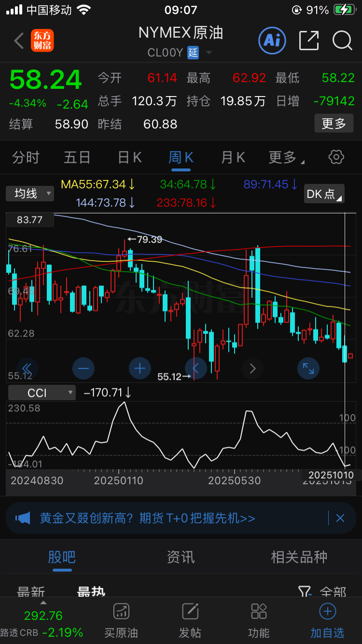362x644 pixels.
Task: Tap the current price 58.24
Action: point(46,80)
